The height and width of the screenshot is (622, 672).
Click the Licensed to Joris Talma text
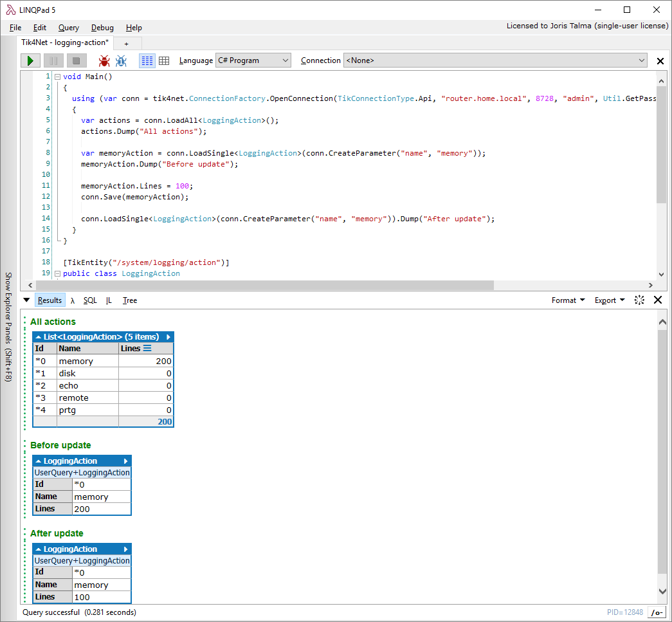point(587,26)
